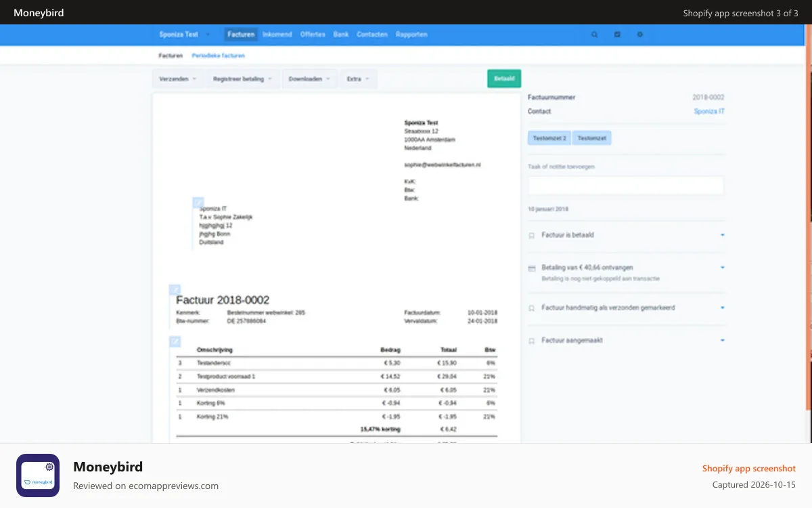Screen dimensions: 812x508
Task: Click the checklist icon in top bar
Action: point(617,35)
